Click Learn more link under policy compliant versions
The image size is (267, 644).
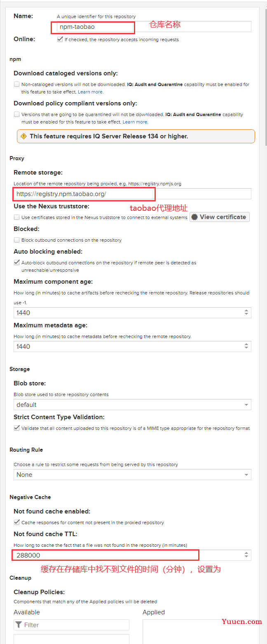coord(135,122)
